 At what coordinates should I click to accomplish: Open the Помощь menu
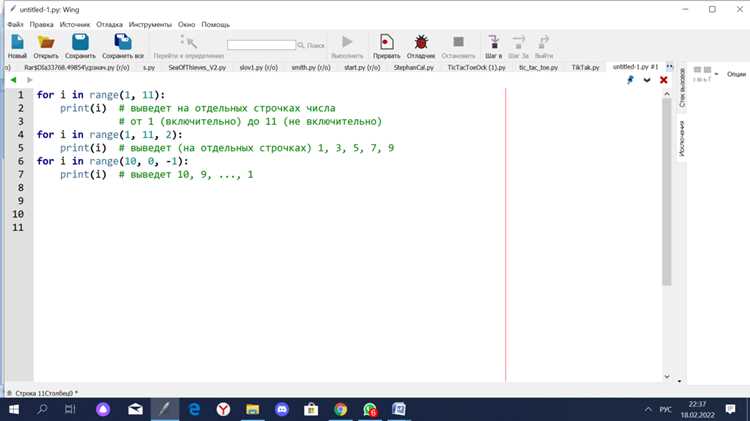pyautogui.click(x=215, y=24)
